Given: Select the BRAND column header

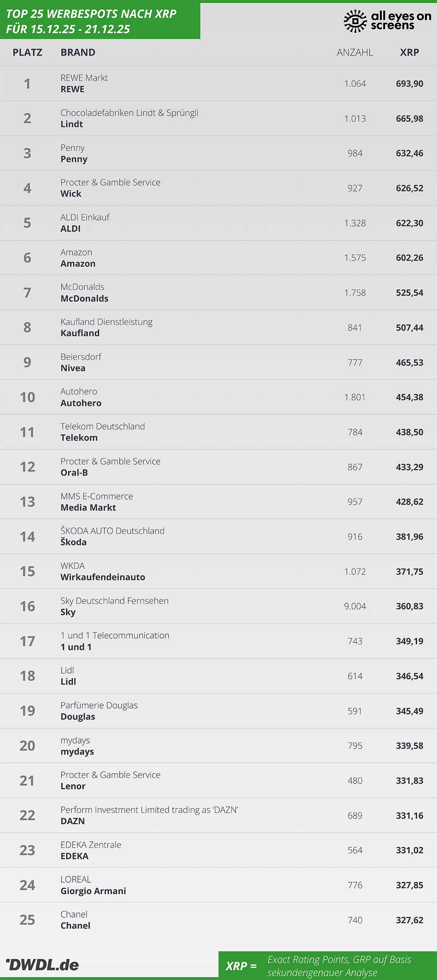Looking at the screenshot, I should coord(78,52).
